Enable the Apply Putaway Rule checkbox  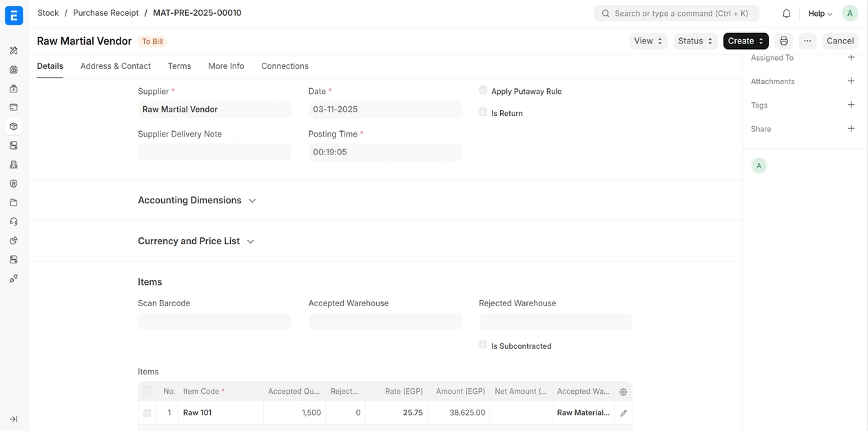pyautogui.click(x=483, y=90)
